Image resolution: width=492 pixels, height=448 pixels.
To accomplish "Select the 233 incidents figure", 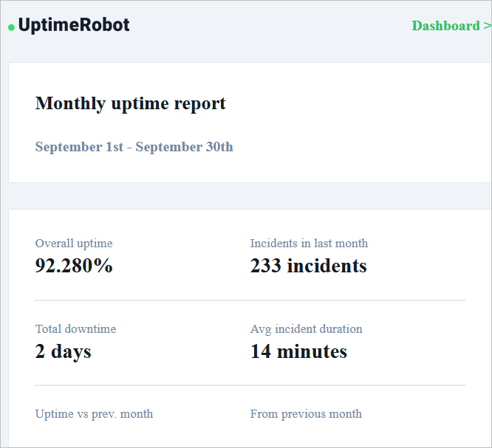I will click(x=308, y=266).
